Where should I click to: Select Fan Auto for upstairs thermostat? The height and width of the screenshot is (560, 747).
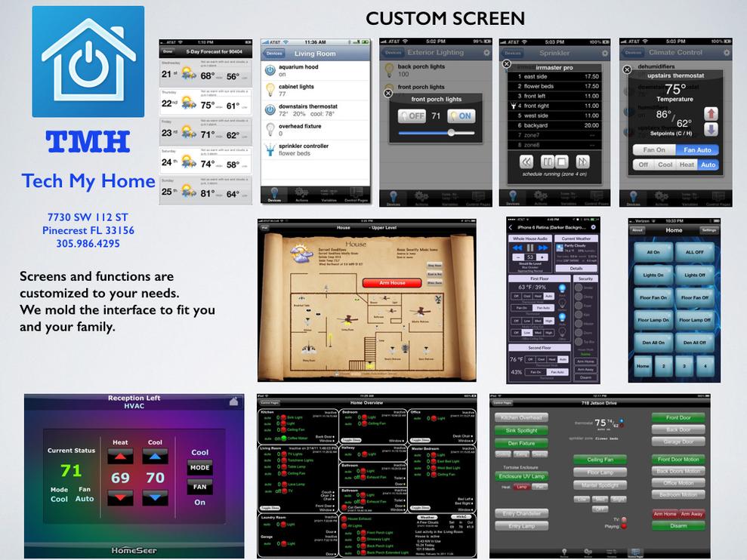coord(697,149)
